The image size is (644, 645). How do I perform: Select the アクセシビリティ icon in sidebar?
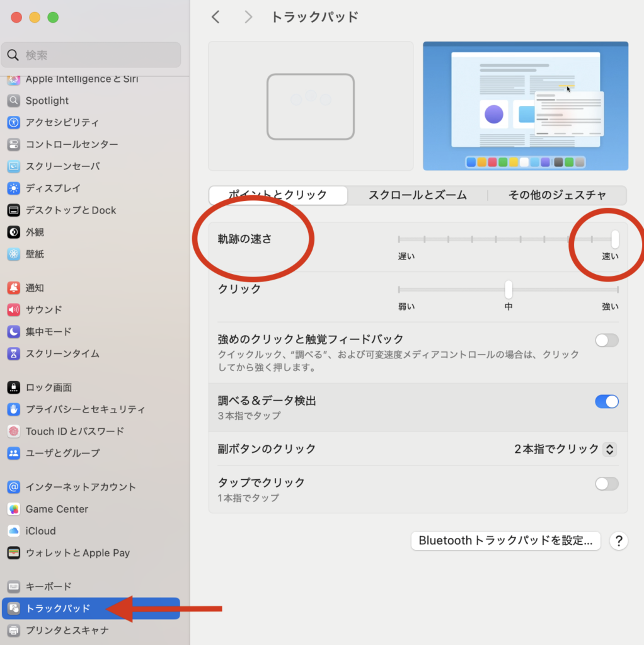14,123
